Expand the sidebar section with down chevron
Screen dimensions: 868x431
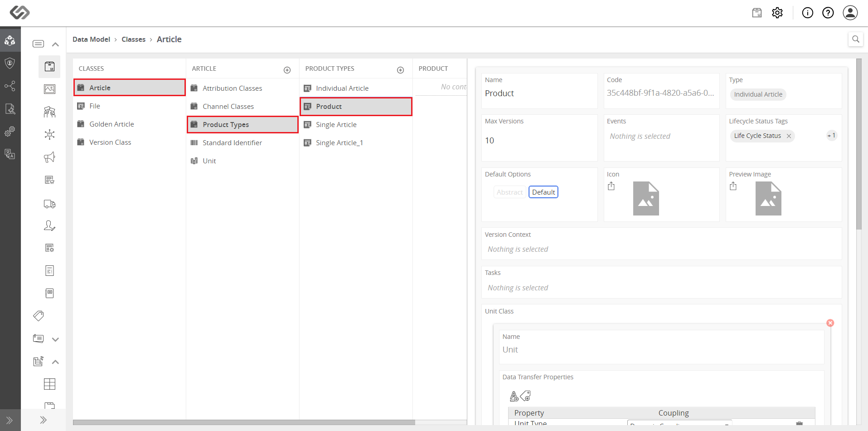tap(55, 339)
